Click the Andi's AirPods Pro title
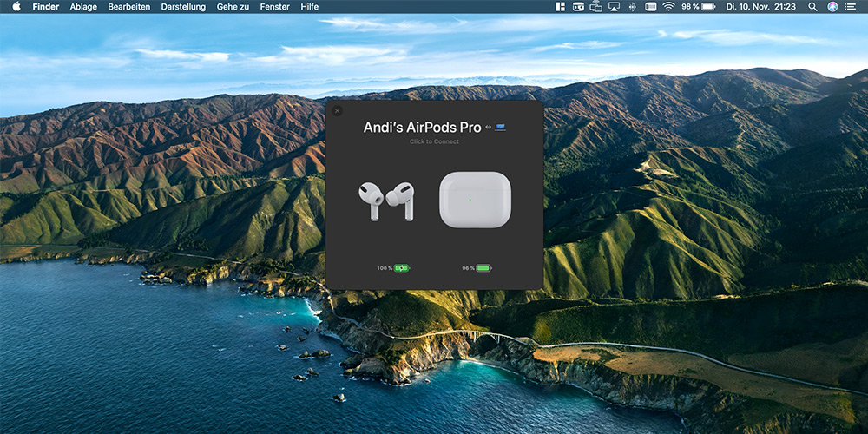This screenshot has height=434, width=868. 422,128
